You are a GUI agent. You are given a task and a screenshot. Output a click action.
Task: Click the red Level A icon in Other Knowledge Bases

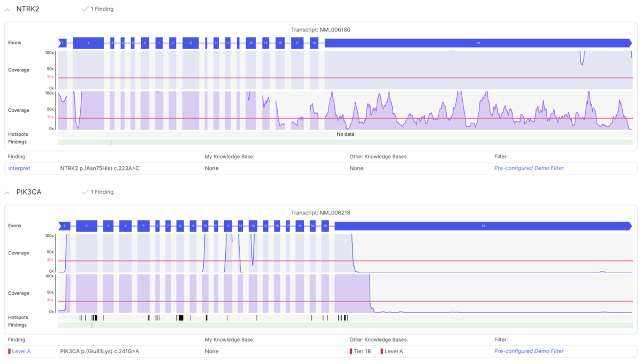tap(381, 351)
